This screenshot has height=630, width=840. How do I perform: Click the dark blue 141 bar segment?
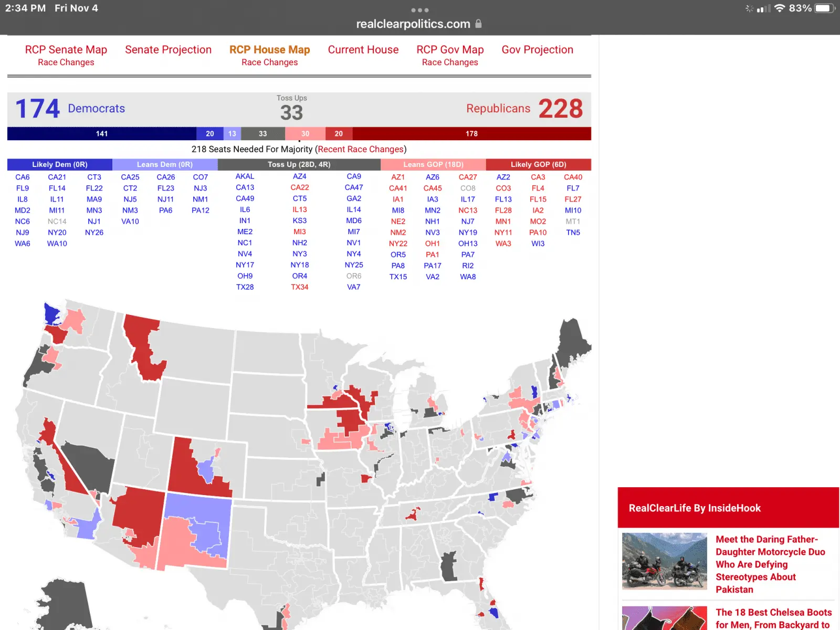point(102,134)
